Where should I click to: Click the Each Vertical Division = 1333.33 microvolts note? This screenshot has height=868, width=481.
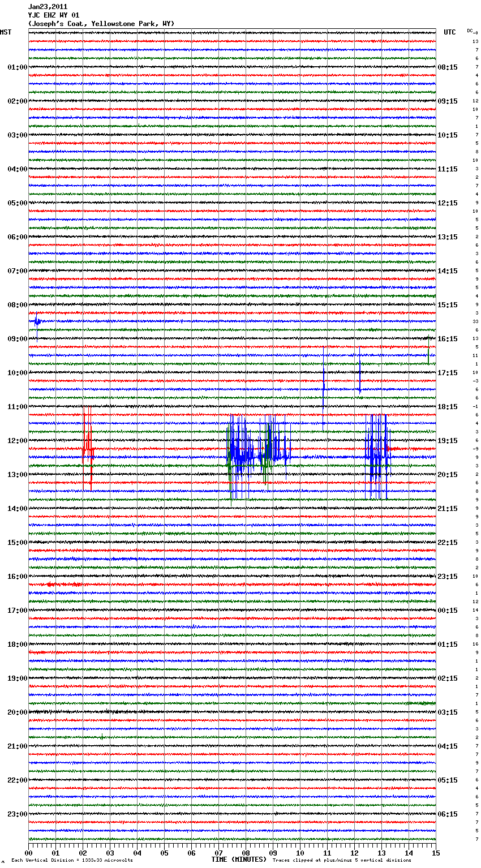[x=72, y=860]
